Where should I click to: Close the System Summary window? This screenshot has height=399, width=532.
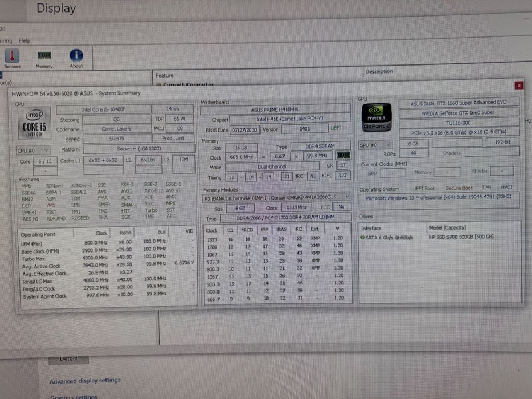click(x=519, y=85)
